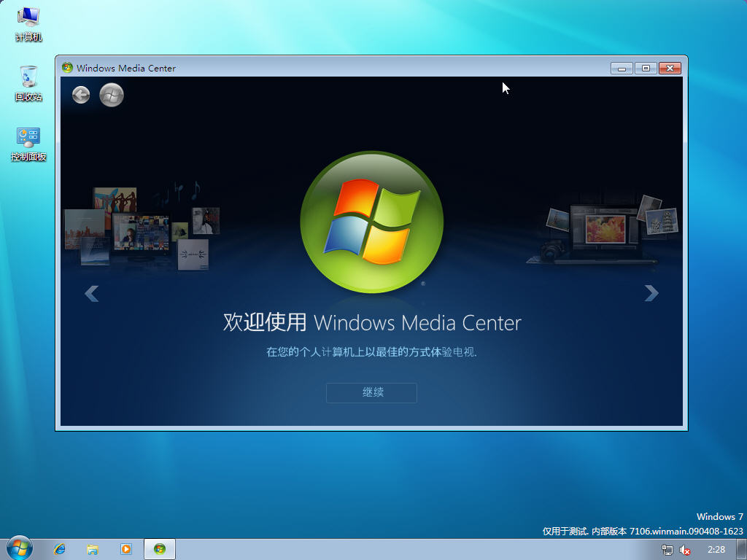Go back with the Media Center back arrow
Image resolution: width=747 pixels, height=560 pixels.
[81, 95]
